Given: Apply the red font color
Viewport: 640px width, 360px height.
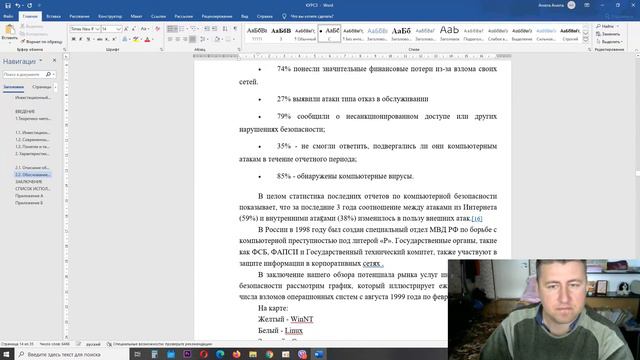Looking at the screenshot, I should (147, 39).
